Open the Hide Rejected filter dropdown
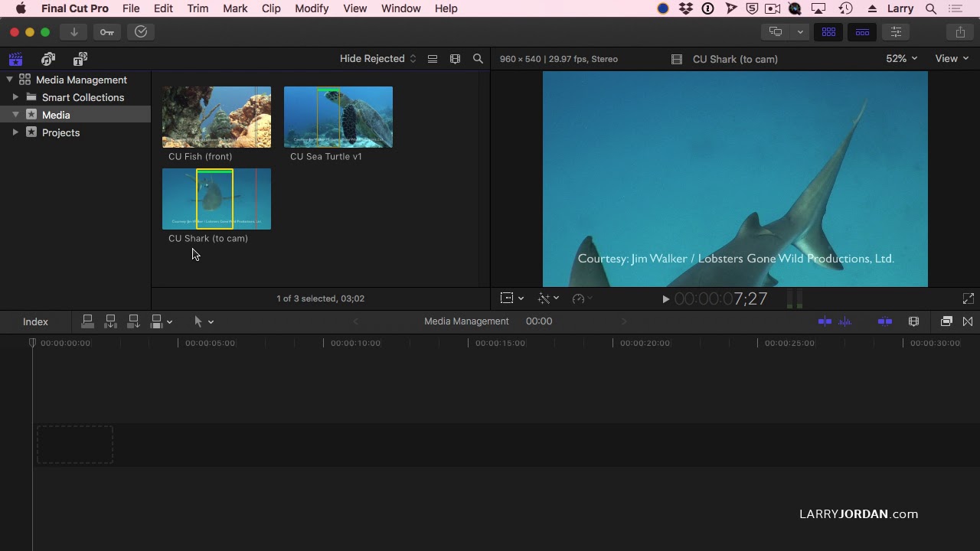The image size is (980, 551). point(378,59)
